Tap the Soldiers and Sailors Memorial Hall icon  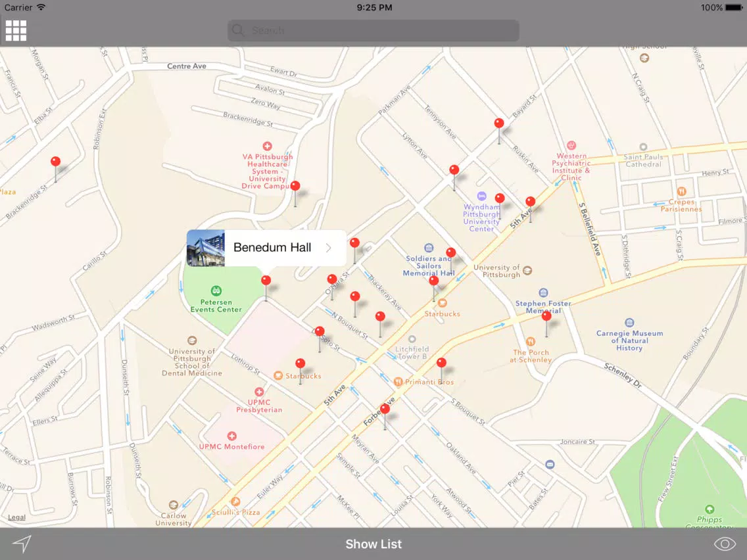[429, 248]
